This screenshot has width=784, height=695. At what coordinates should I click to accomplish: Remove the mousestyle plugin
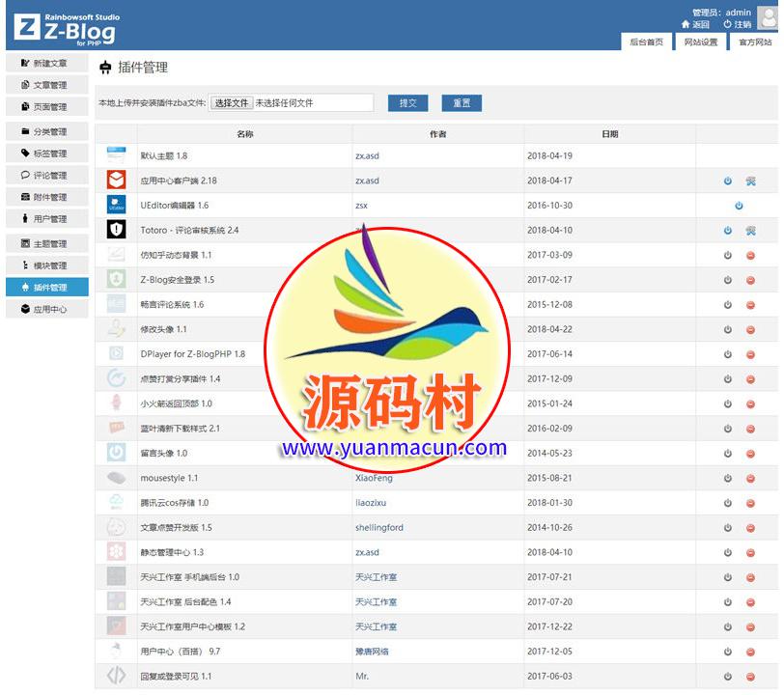click(x=750, y=479)
